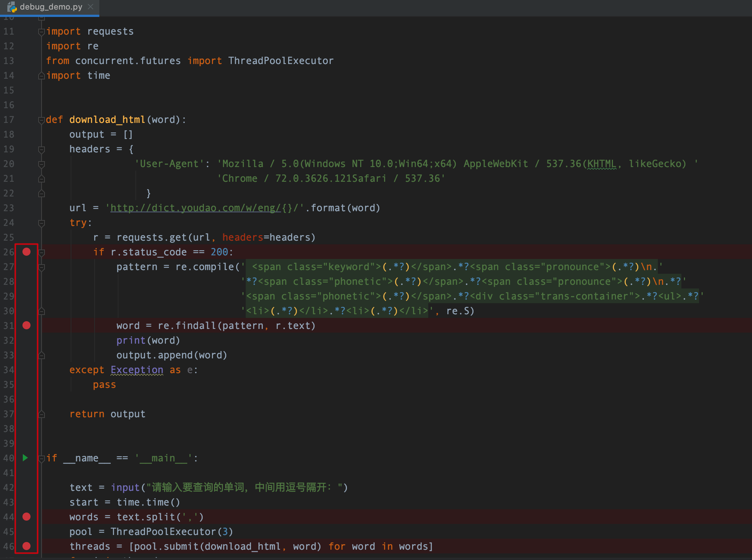Screen dimensions: 752x560
Task: Click the Python file icon on the tab
Action: pyautogui.click(x=12, y=7)
